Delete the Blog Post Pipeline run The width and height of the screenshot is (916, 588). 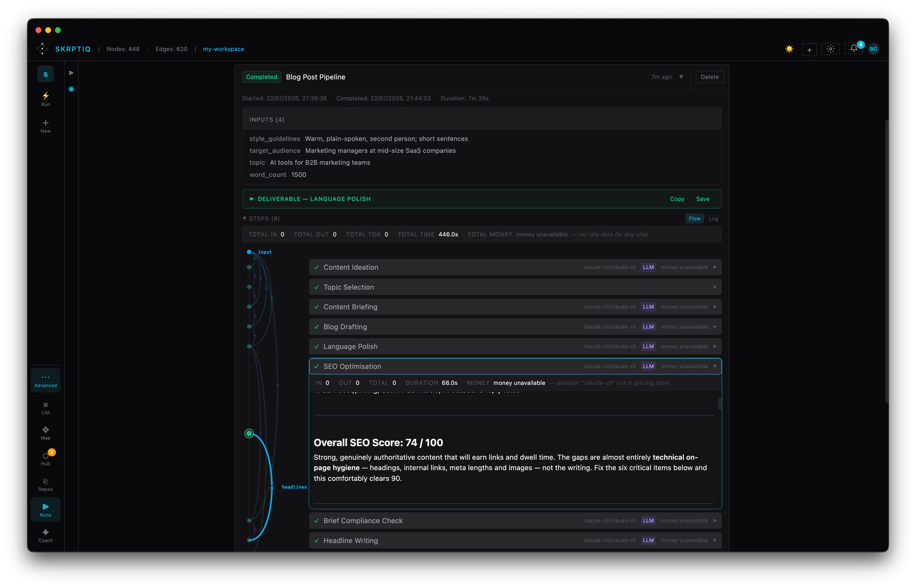pyautogui.click(x=709, y=77)
